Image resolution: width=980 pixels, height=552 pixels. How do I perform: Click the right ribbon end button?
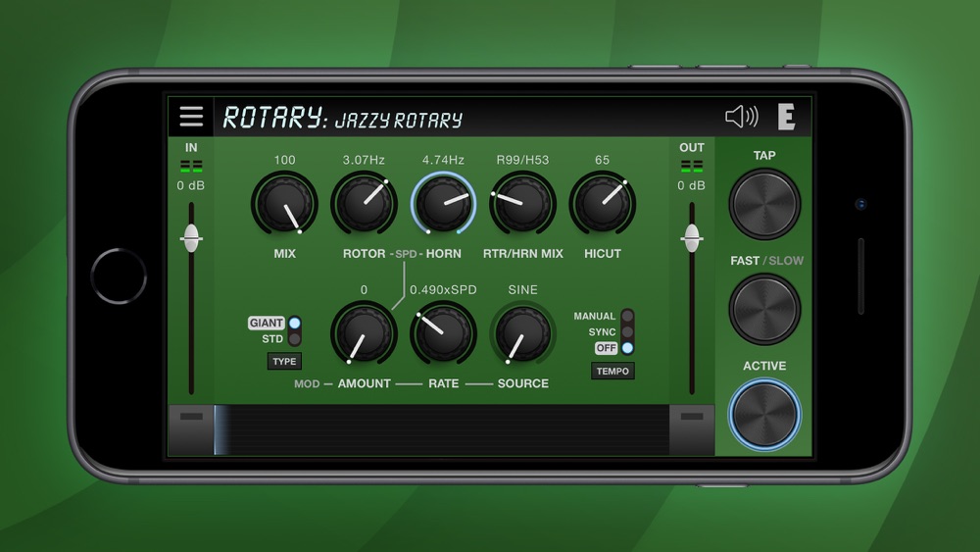[x=691, y=430]
